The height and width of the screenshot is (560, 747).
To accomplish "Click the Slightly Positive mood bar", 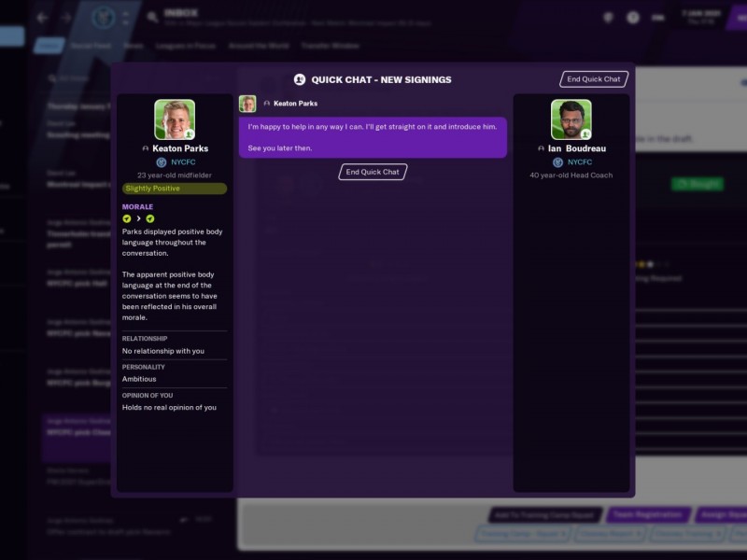I will pos(175,189).
